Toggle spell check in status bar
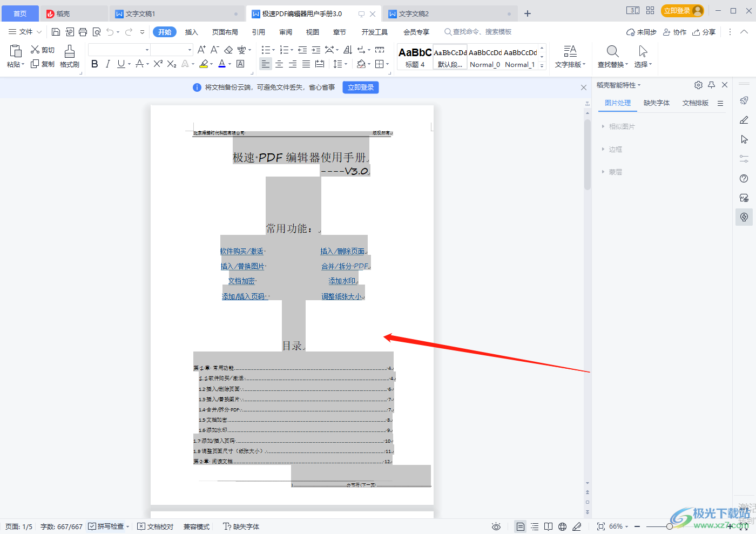The width and height of the screenshot is (756, 534). [x=109, y=526]
